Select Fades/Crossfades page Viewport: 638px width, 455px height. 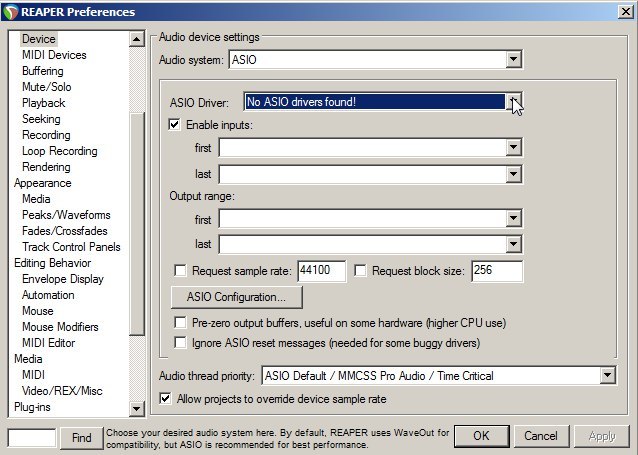[65, 231]
